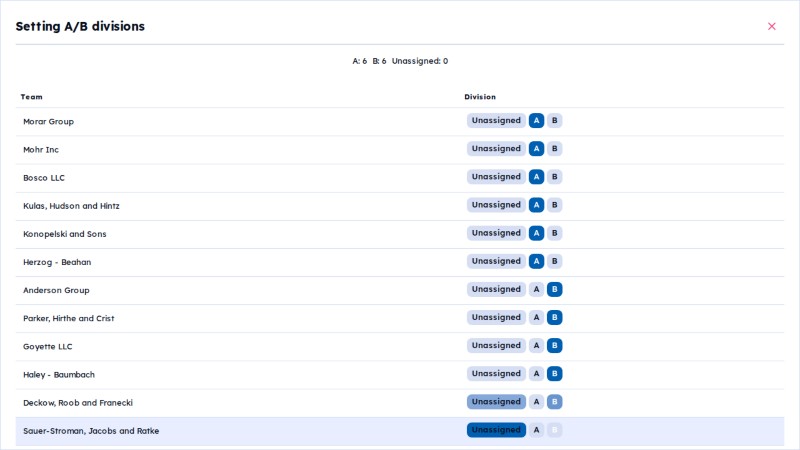Assign Herzog - Beahan to division A
The image size is (800, 450).
[536, 261]
